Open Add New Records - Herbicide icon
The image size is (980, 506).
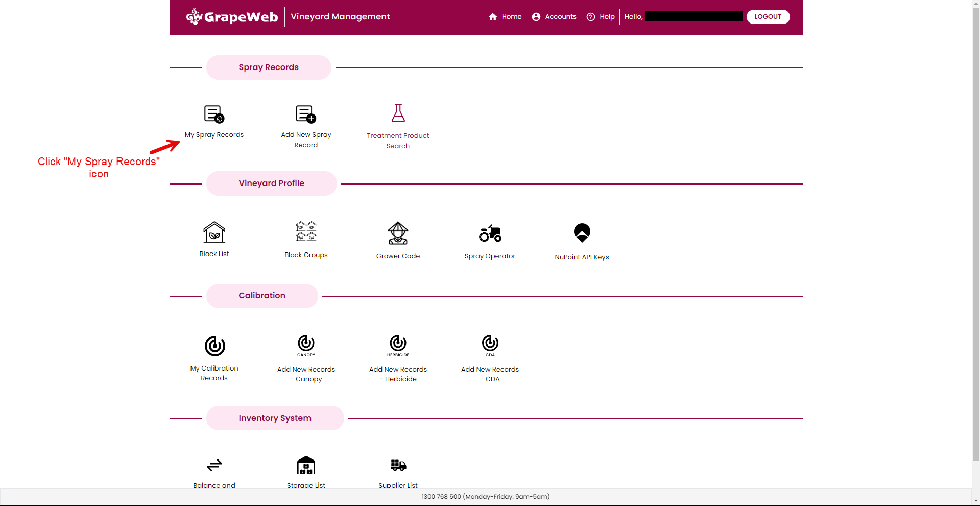[398, 344]
